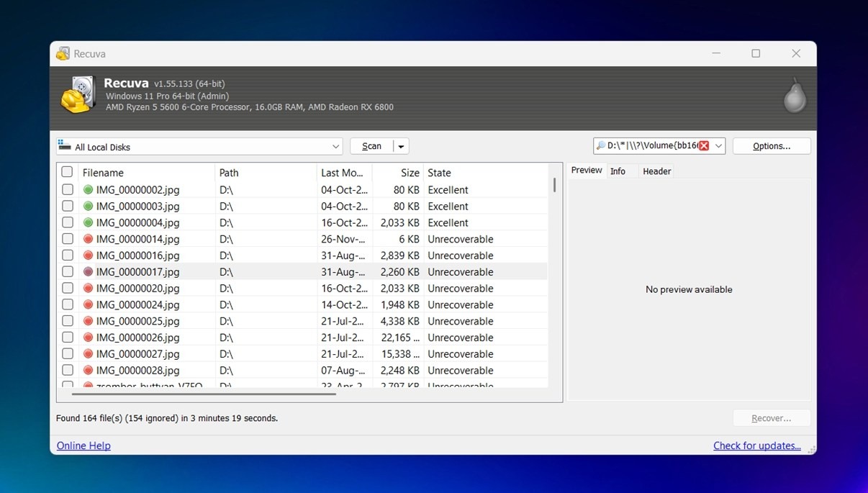This screenshot has height=493, width=868.
Task: Click inside the filename or path filter field
Action: point(651,146)
